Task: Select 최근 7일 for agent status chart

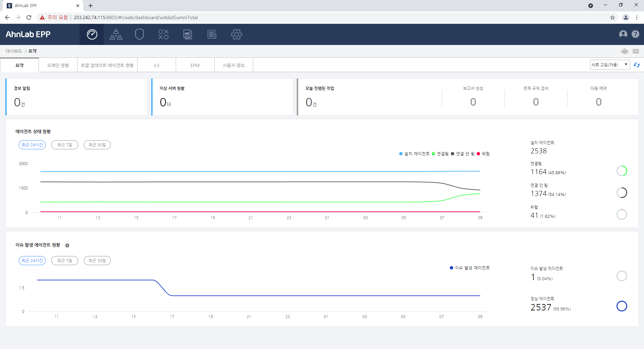Action: pyautogui.click(x=65, y=145)
